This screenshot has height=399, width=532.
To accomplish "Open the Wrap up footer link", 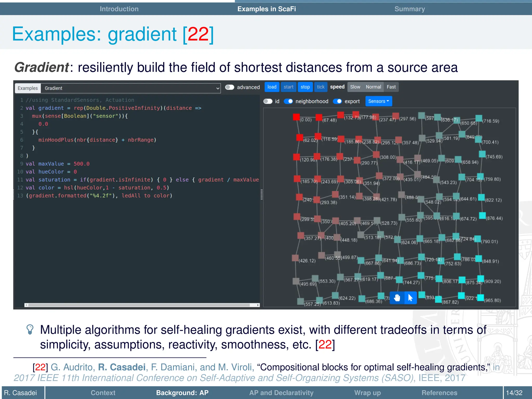I will (x=368, y=393).
